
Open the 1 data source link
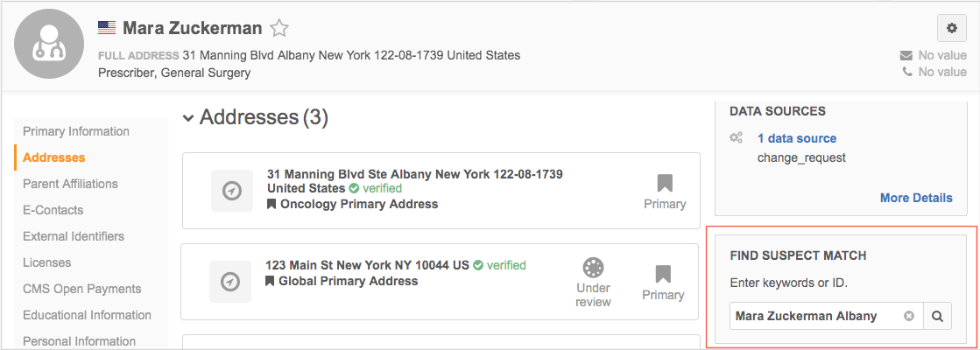pos(796,138)
